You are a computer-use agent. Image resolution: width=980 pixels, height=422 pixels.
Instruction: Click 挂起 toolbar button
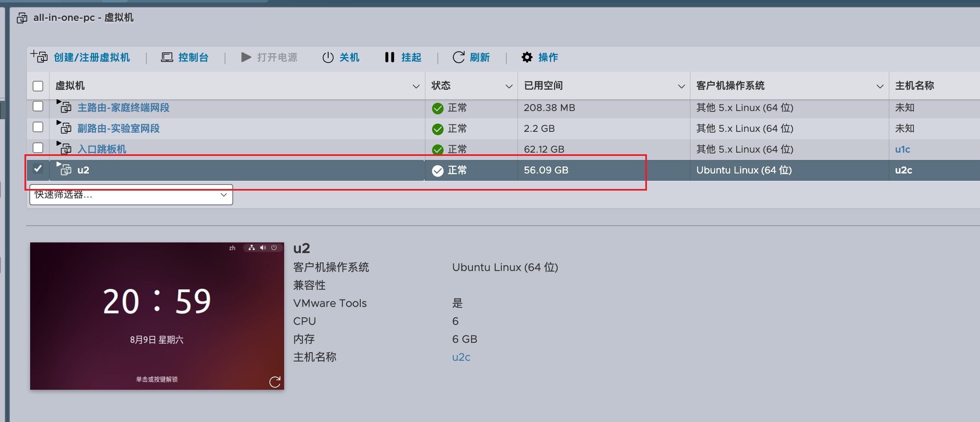pyautogui.click(x=403, y=57)
